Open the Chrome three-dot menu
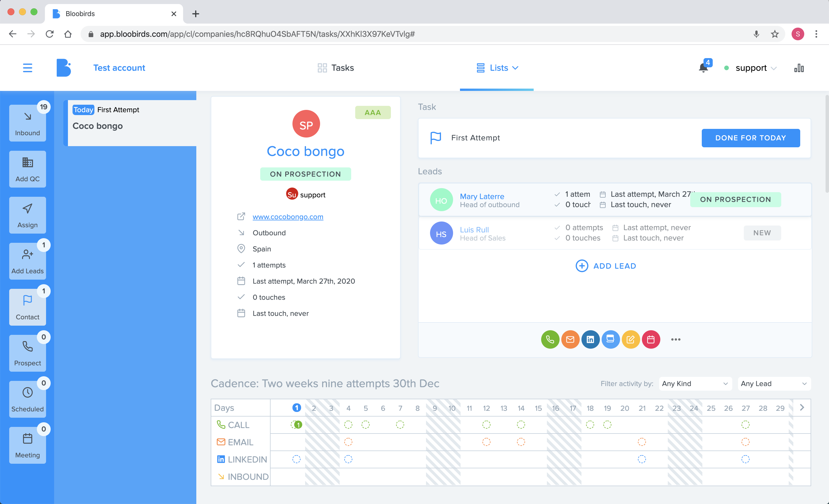829x504 pixels. [x=816, y=34]
